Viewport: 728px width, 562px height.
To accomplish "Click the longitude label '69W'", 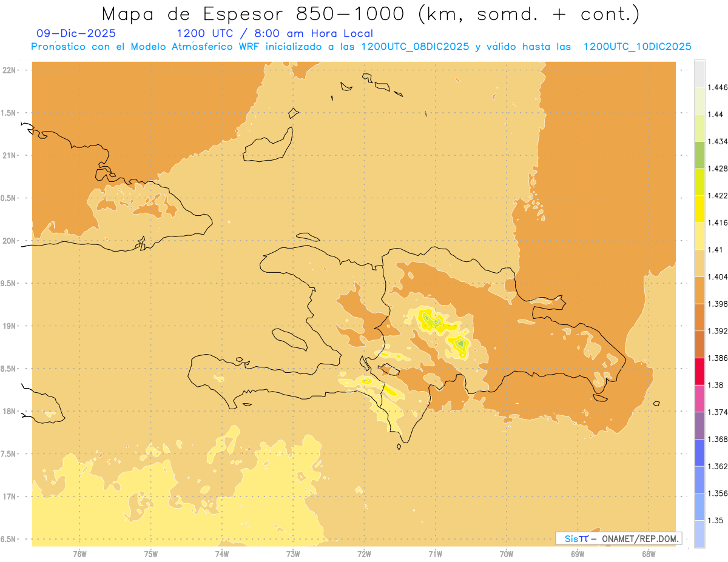I will (578, 554).
